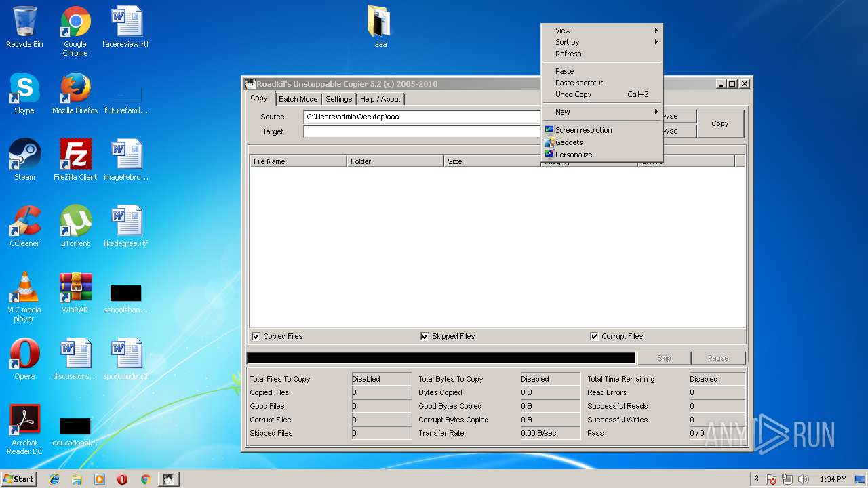
Task: Choose Paste from context menu
Action: click(601, 71)
